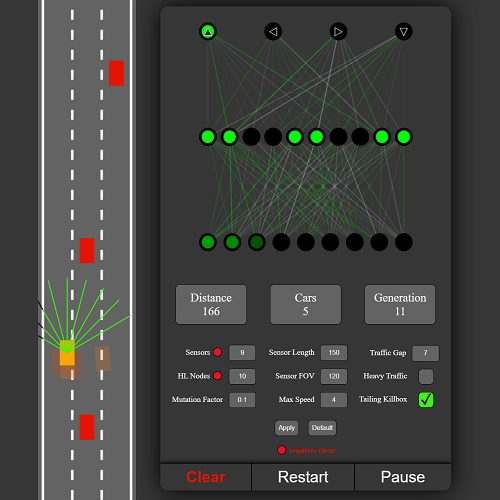Click the Sensor Length input field
This screenshot has width=500, height=500.
coord(334,353)
